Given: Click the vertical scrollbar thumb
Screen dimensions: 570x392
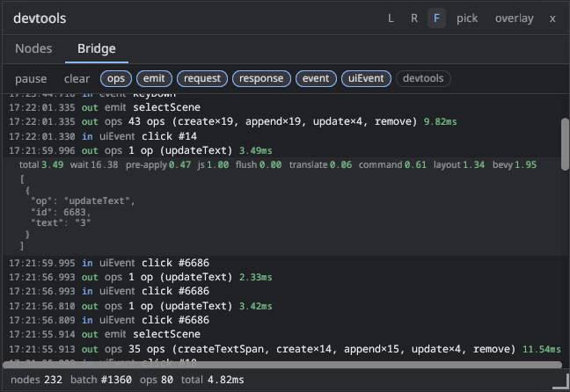Looking at the screenshot, I should click(565, 144).
